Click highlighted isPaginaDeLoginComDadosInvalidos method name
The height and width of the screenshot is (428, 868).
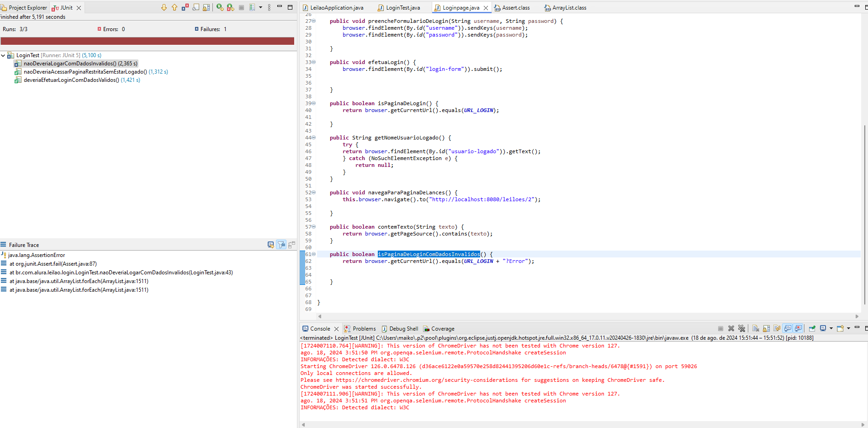pyautogui.click(x=429, y=254)
